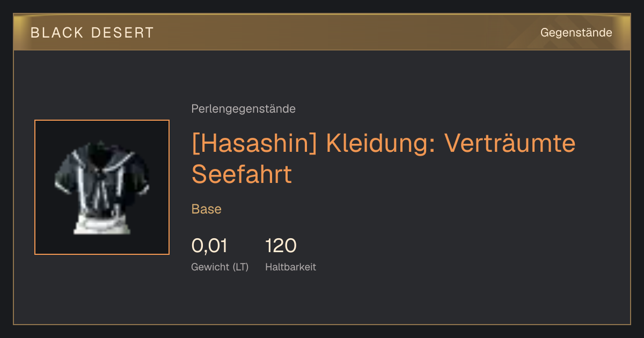Click the orange-bordered item thumbnail frame

click(x=102, y=187)
